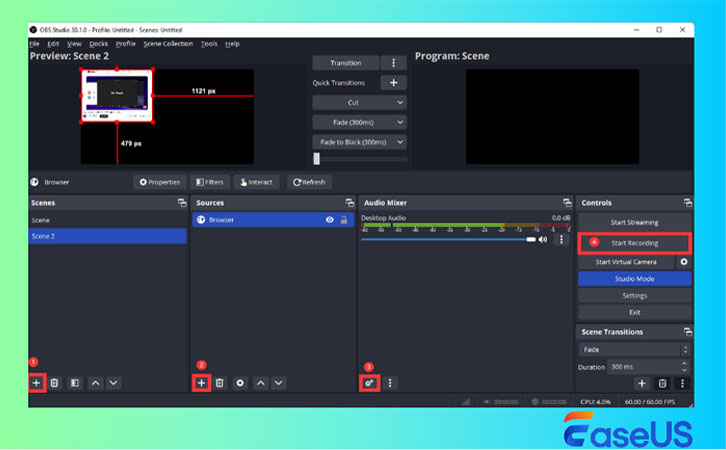The width and height of the screenshot is (726, 450).
Task: Open advanced audio properties gears icon
Action: [369, 383]
